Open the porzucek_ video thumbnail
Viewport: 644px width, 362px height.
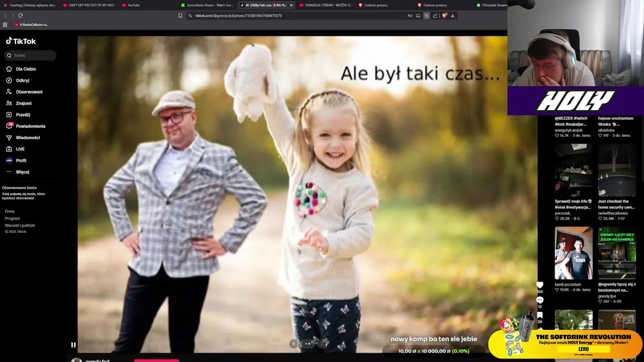point(574,170)
